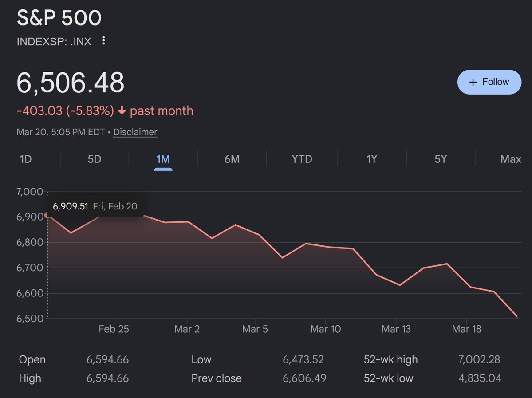Click the 6,500 y-axis label
The height and width of the screenshot is (398, 532).
pyautogui.click(x=30, y=318)
